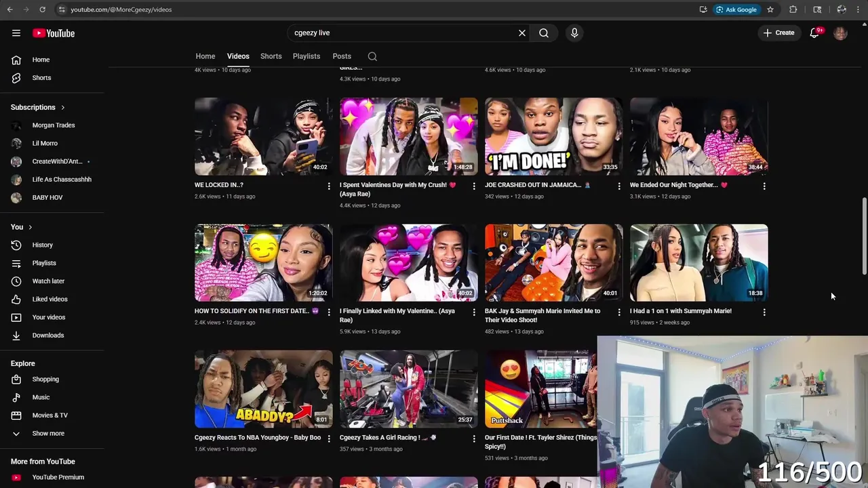868x488 pixels.
Task: Open Morgan Trades subscription
Action: (x=53, y=125)
